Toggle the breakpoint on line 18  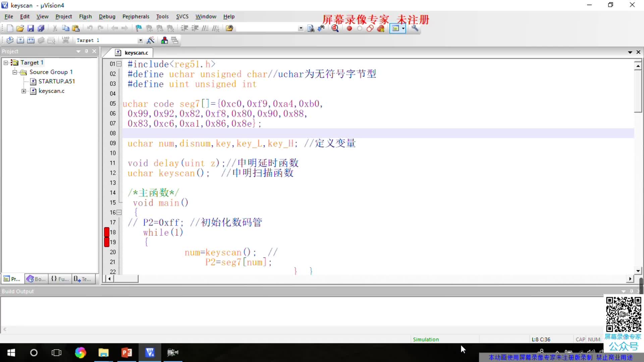click(x=107, y=232)
